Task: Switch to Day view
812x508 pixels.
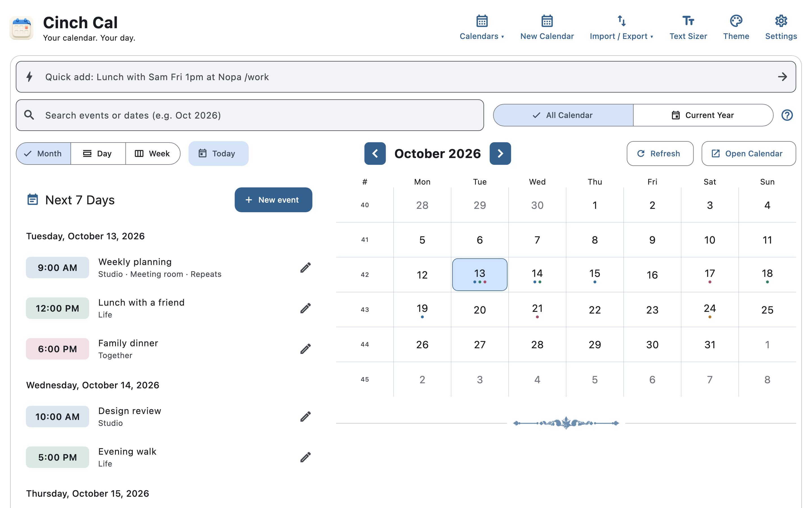Action: point(98,154)
